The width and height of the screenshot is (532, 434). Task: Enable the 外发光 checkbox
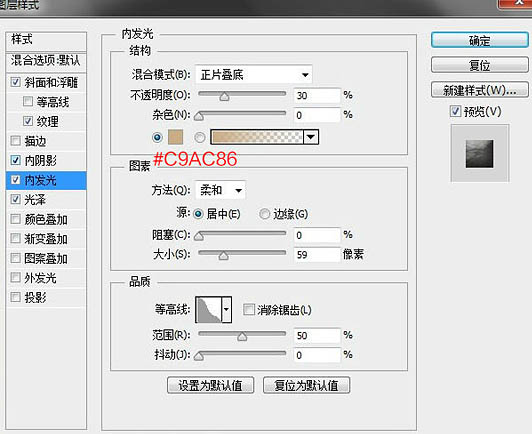pos(15,278)
